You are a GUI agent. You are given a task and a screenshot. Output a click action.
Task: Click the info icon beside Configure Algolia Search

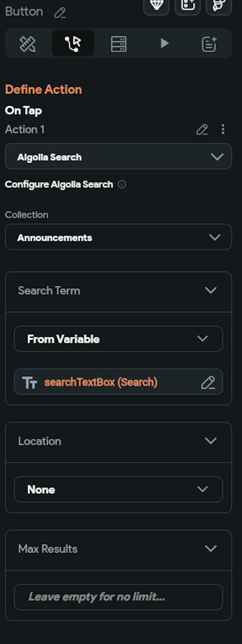(122, 185)
